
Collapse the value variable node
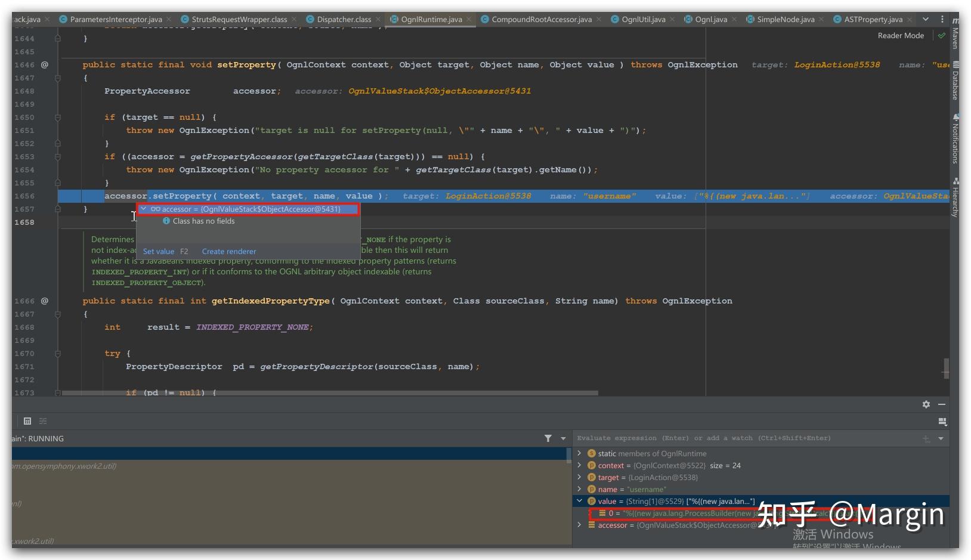tap(579, 501)
